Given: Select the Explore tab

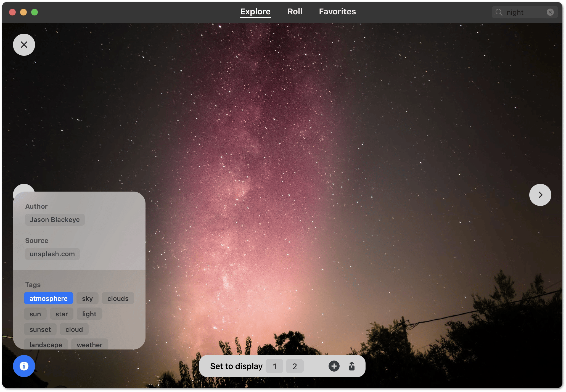Looking at the screenshot, I should 255,12.
